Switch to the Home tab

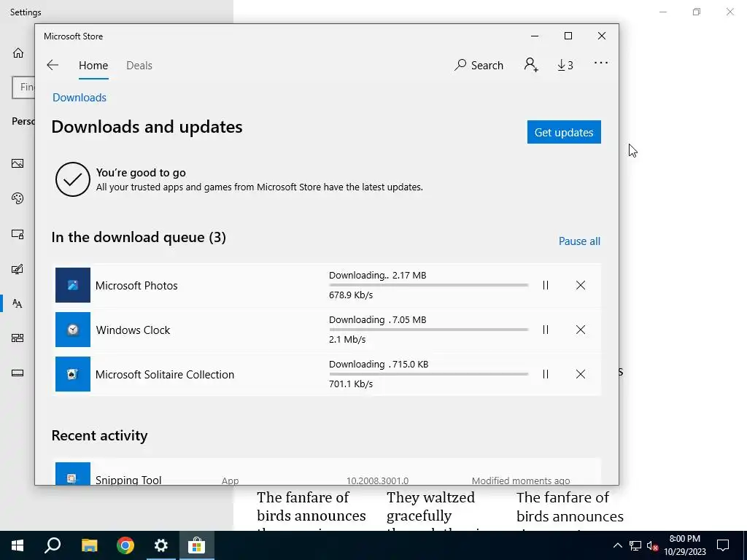93,65
